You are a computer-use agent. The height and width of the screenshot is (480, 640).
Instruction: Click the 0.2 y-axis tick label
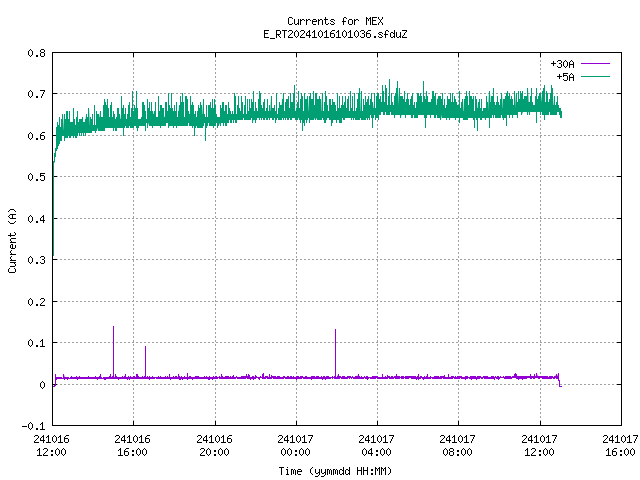coord(36,302)
